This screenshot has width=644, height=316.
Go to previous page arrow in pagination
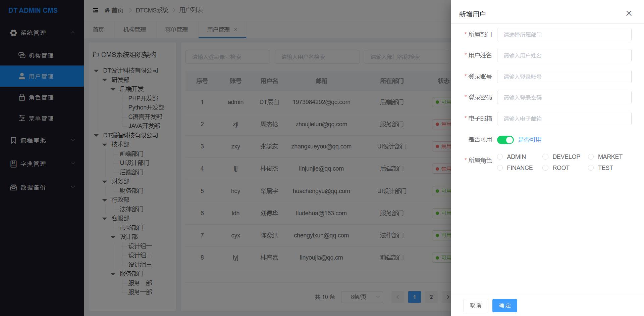398,297
